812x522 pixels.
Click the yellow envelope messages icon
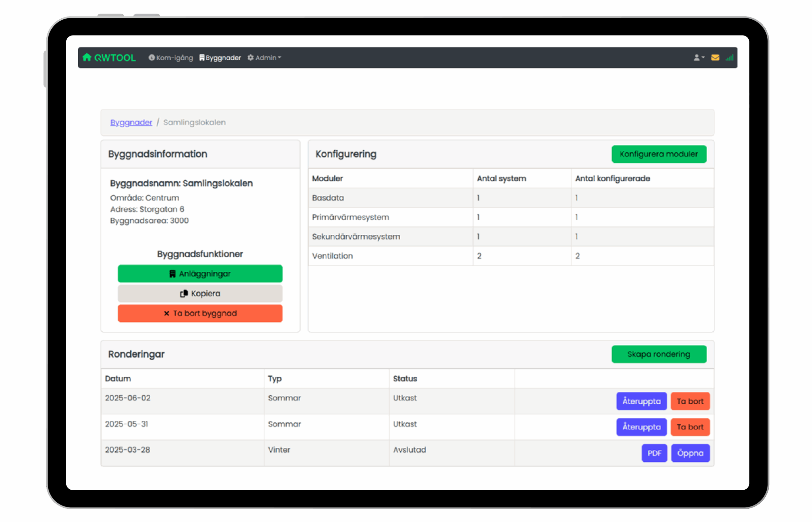coord(715,58)
